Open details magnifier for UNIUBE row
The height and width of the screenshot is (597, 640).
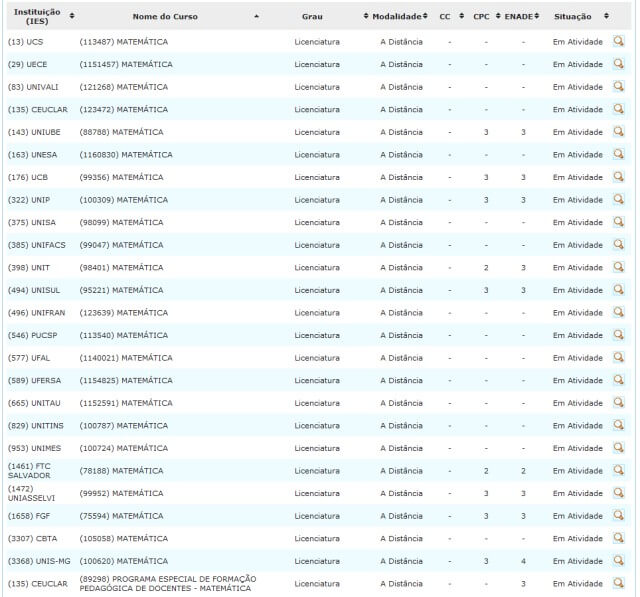pyautogui.click(x=618, y=131)
